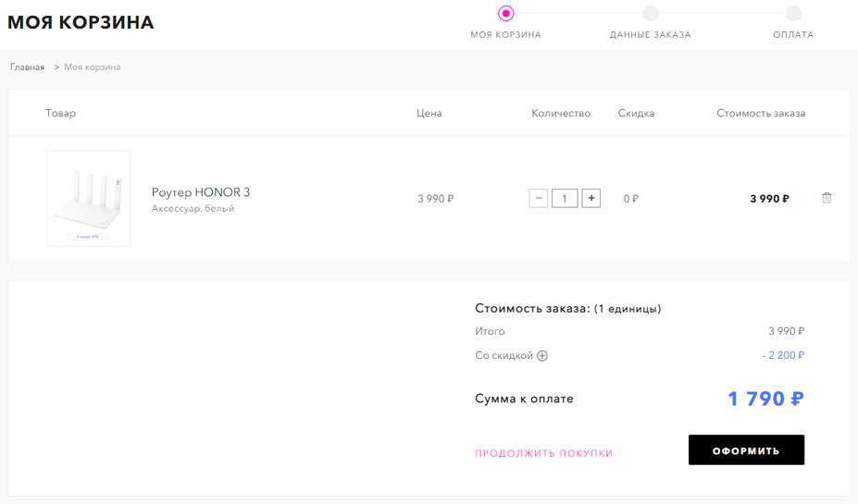
Task: Click the Данные заказа step circle
Action: (x=650, y=13)
